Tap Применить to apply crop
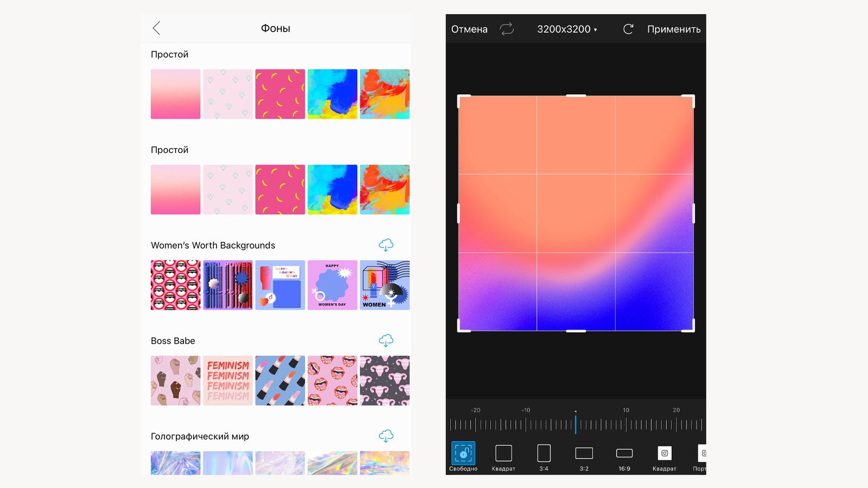This screenshot has width=868, height=488. pyautogui.click(x=674, y=29)
